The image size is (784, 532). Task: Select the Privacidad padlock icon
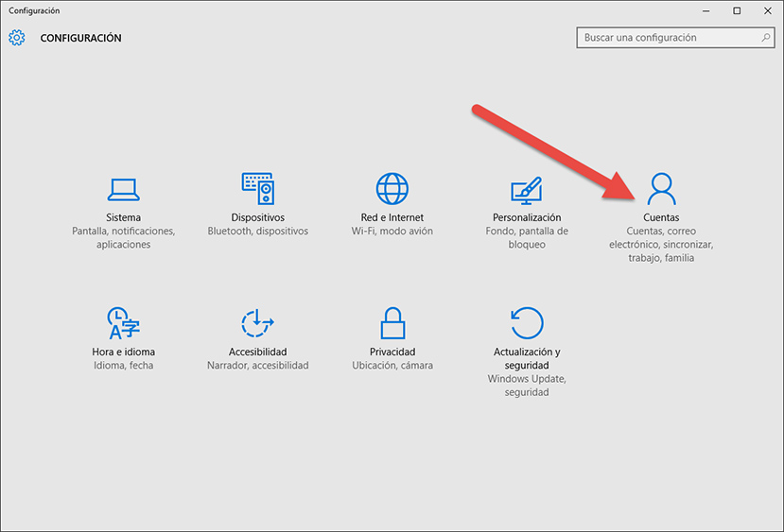pos(392,323)
